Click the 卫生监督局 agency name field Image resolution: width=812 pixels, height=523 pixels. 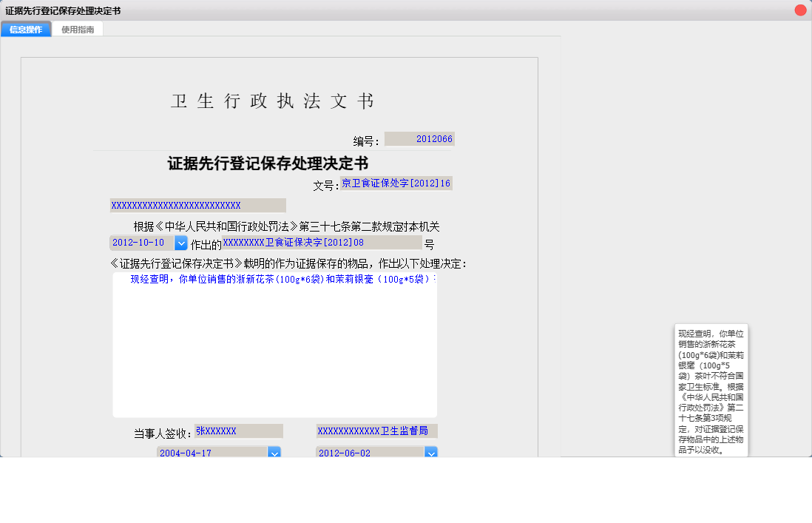pyautogui.click(x=376, y=431)
